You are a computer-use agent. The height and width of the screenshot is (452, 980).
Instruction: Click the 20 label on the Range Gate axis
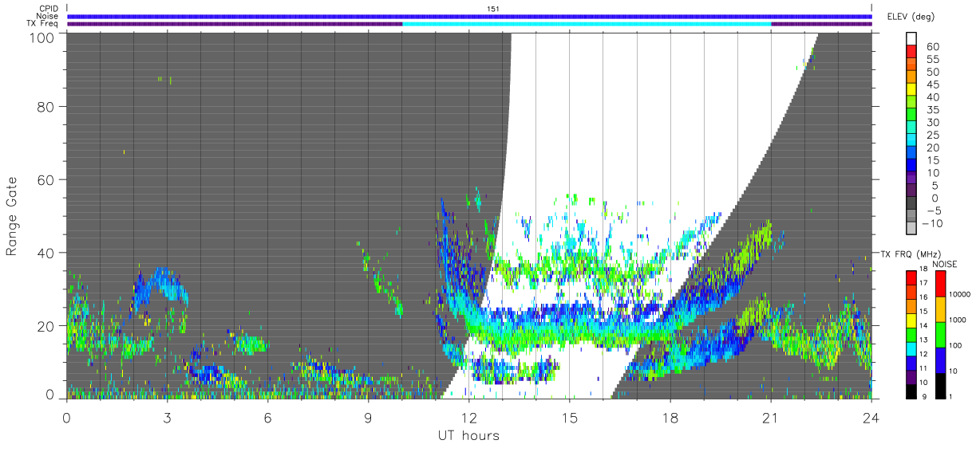pyautogui.click(x=46, y=326)
